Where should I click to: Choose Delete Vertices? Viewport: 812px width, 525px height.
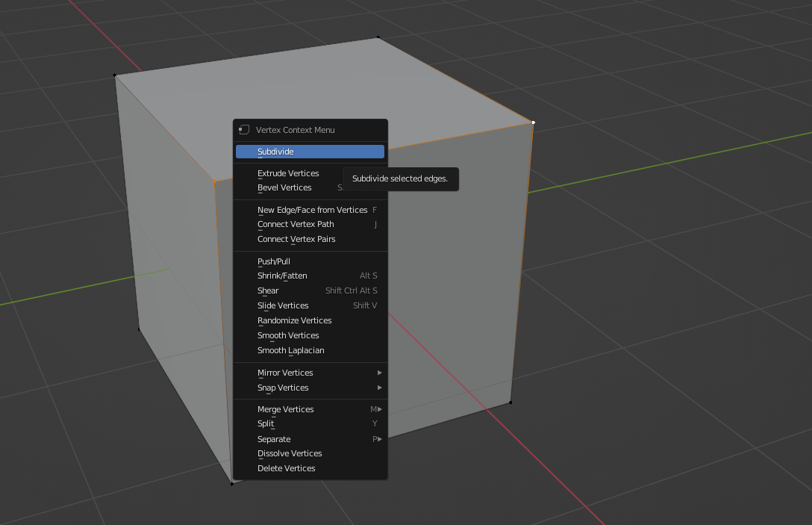click(310, 468)
